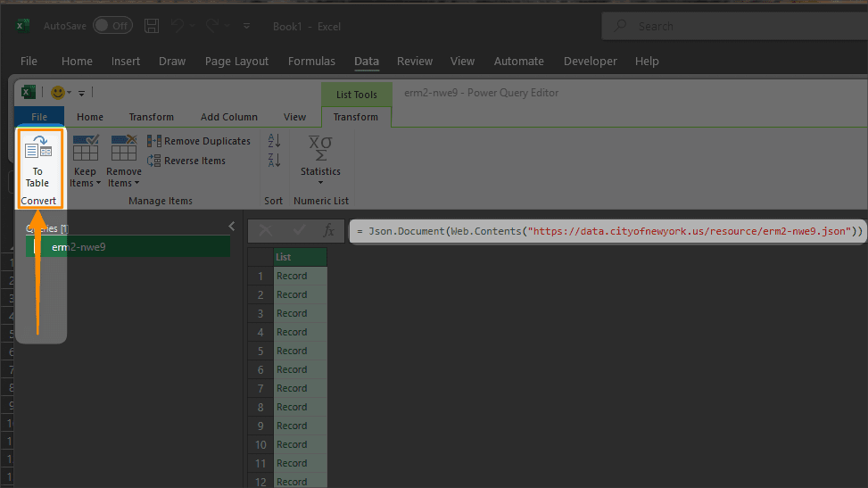Collapse the Queries pane with chevron

tap(231, 226)
